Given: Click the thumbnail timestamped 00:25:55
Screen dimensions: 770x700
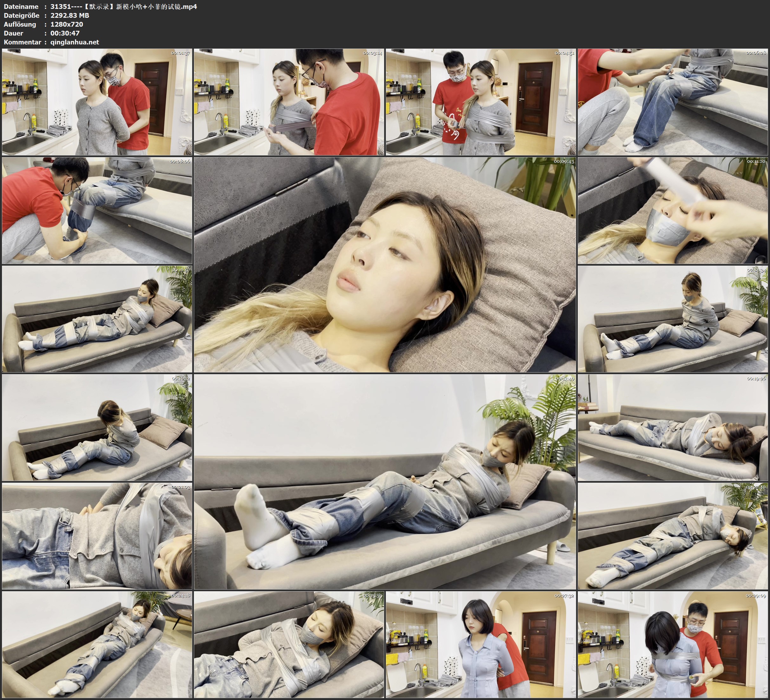Looking at the screenshot, I should [x=289, y=644].
